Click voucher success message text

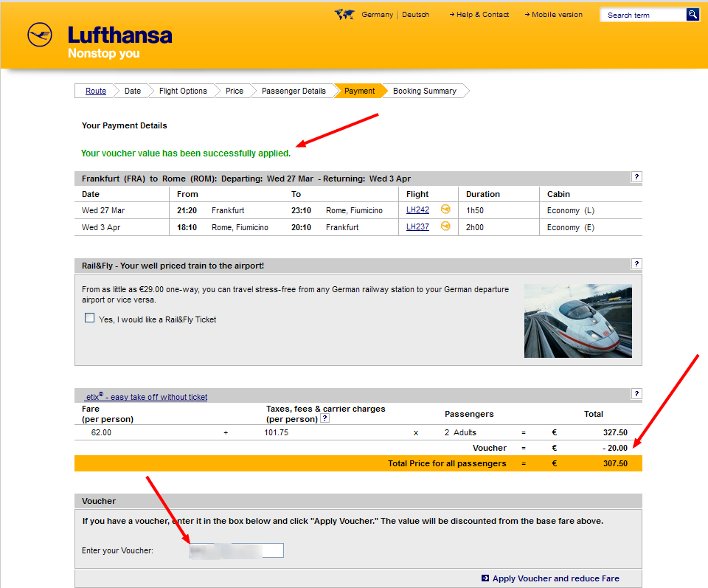[x=186, y=153]
